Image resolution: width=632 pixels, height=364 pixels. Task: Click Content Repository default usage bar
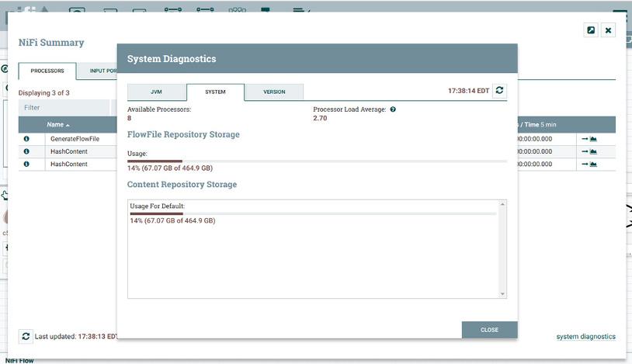(x=313, y=213)
